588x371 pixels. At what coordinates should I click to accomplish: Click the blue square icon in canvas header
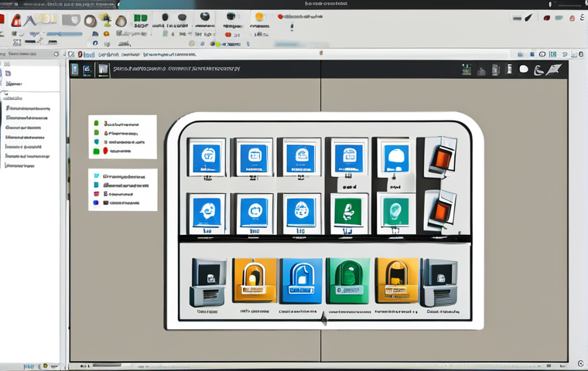(x=87, y=70)
